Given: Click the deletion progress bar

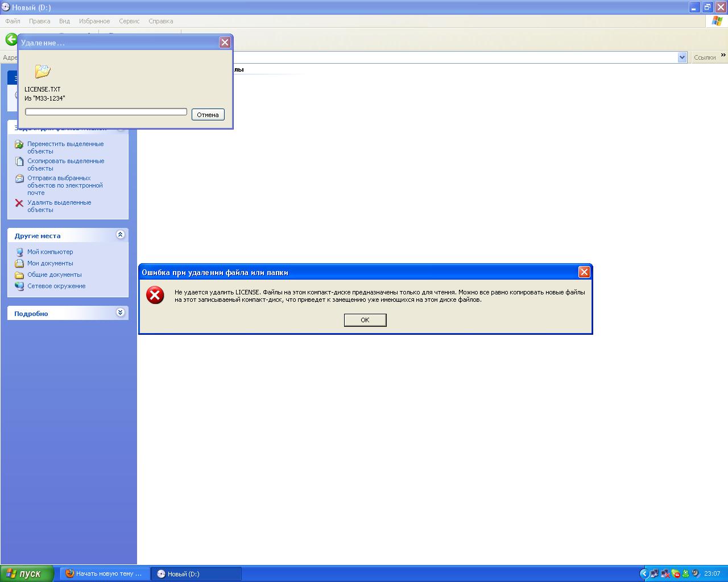Looking at the screenshot, I should [x=106, y=112].
